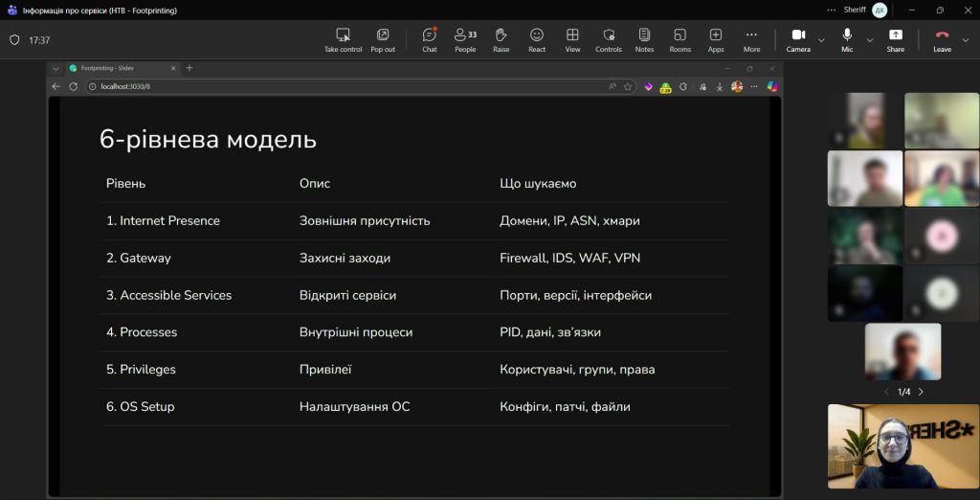The width and height of the screenshot is (980, 500).
Task: Open breakout Rooms
Action: coord(679,39)
